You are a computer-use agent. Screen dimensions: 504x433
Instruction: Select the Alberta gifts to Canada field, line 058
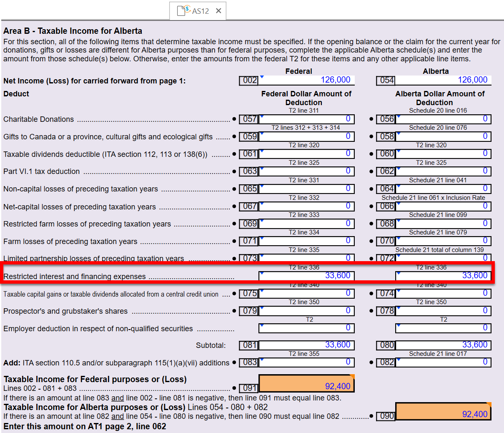(x=443, y=136)
